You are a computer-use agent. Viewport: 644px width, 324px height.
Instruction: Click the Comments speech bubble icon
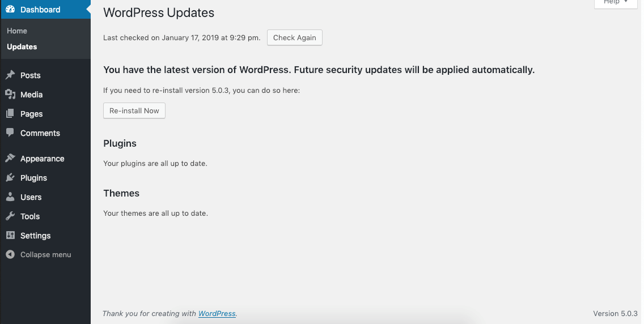10,133
